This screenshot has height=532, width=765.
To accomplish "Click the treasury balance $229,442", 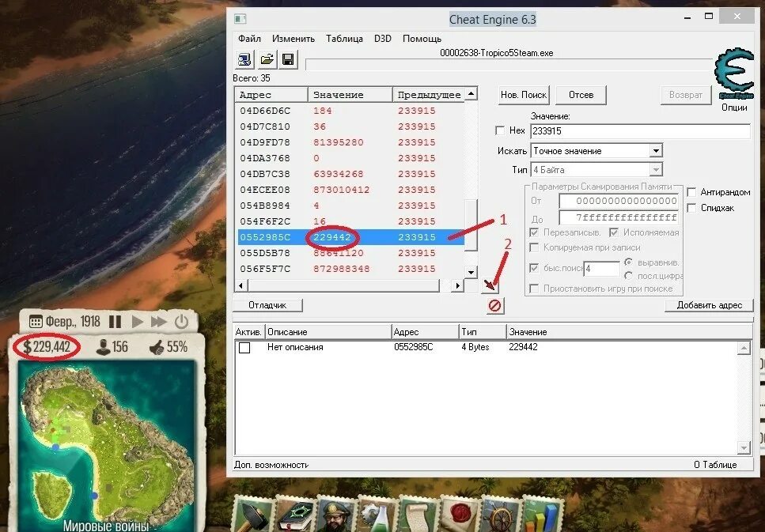I will coord(47,347).
